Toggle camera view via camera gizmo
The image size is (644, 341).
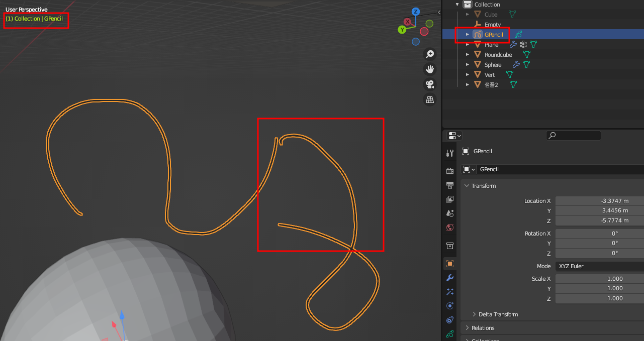point(430,84)
